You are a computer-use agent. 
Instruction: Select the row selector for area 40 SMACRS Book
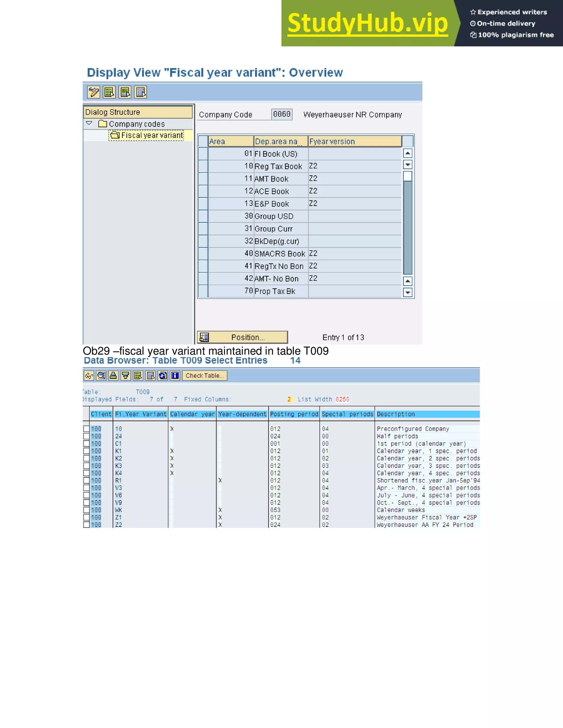pyautogui.click(x=203, y=254)
